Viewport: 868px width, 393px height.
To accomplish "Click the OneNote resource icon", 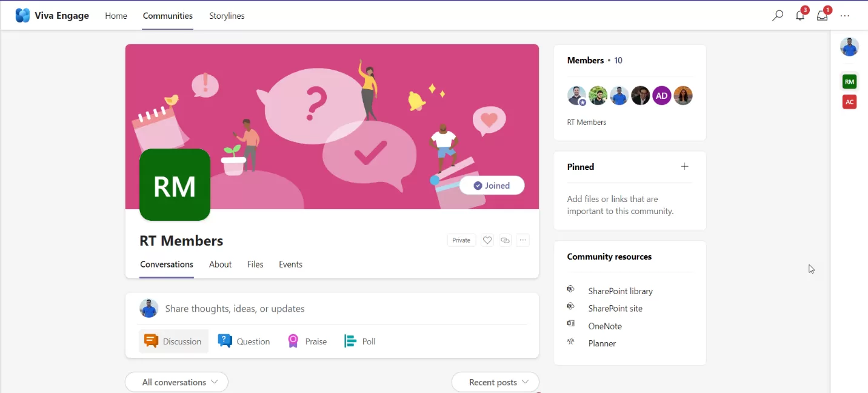I will (570, 323).
